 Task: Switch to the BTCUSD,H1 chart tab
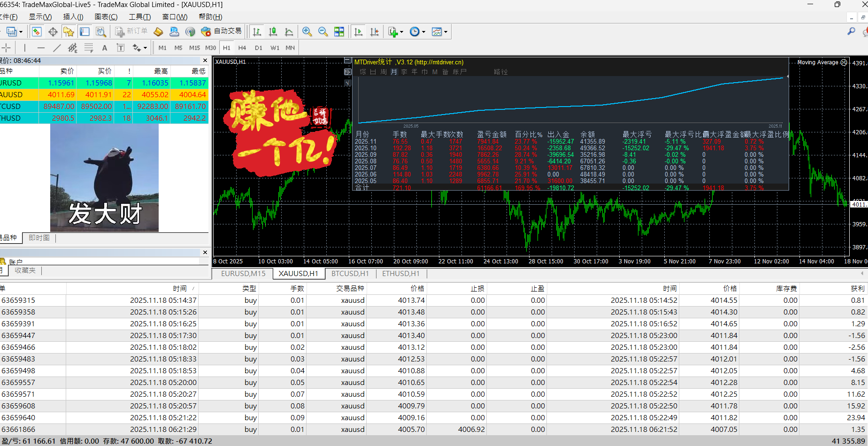click(350, 274)
